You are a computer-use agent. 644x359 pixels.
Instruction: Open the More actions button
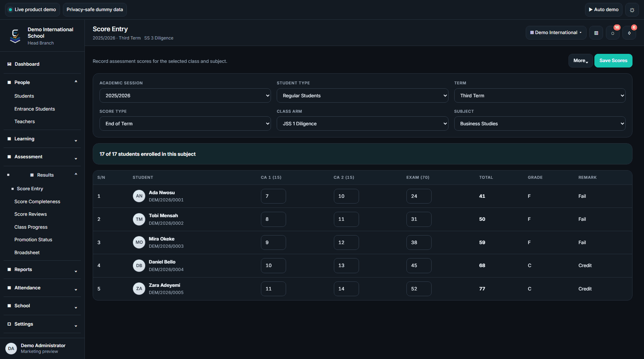pyautogui.click(x=580, y=61)
